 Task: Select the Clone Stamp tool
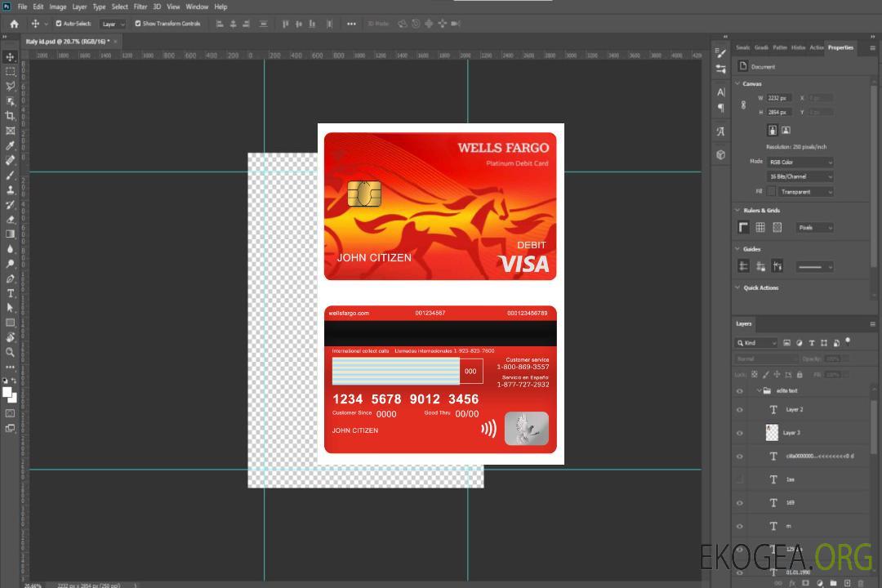pyautogui.click(x=10, y=190)
